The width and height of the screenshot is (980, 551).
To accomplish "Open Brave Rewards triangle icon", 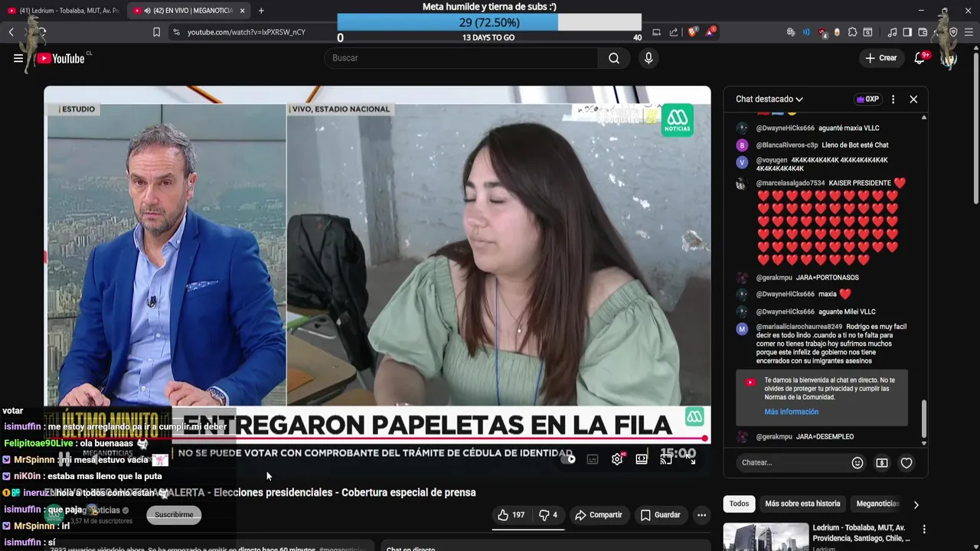I will click(711, 32).
